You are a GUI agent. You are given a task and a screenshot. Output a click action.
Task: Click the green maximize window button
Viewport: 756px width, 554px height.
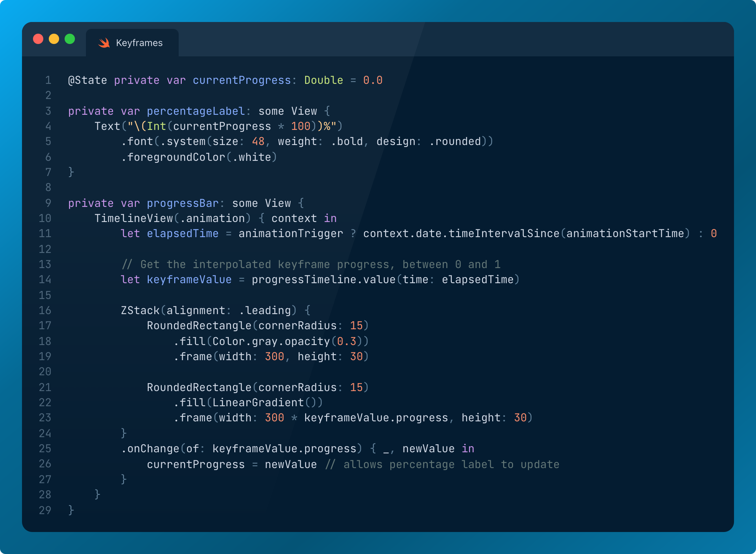(x=70, y=39)
